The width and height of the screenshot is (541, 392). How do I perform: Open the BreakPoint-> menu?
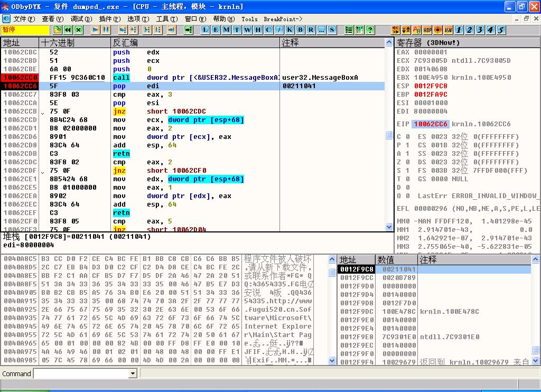[283, 19]
